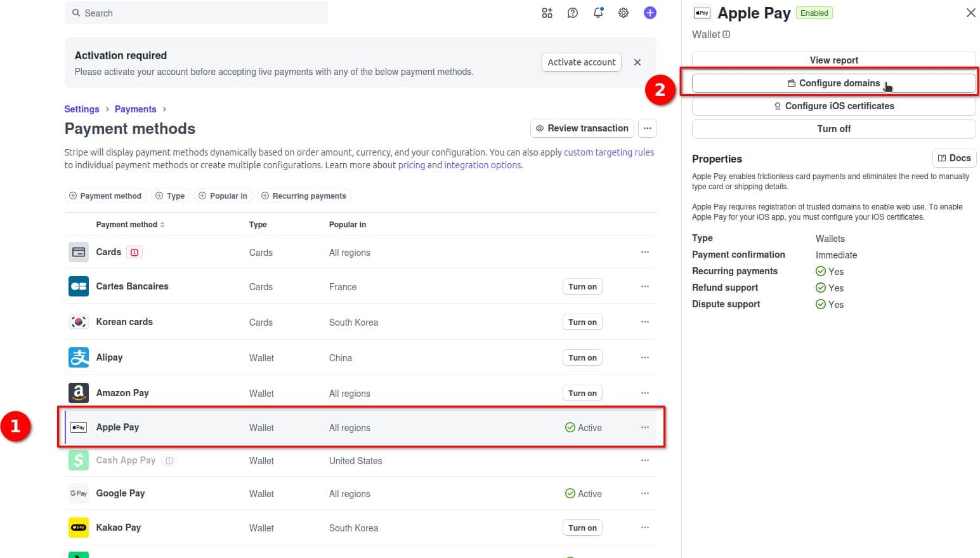Open the settings gear icon
980x558 pixels.
click(624, 13)
